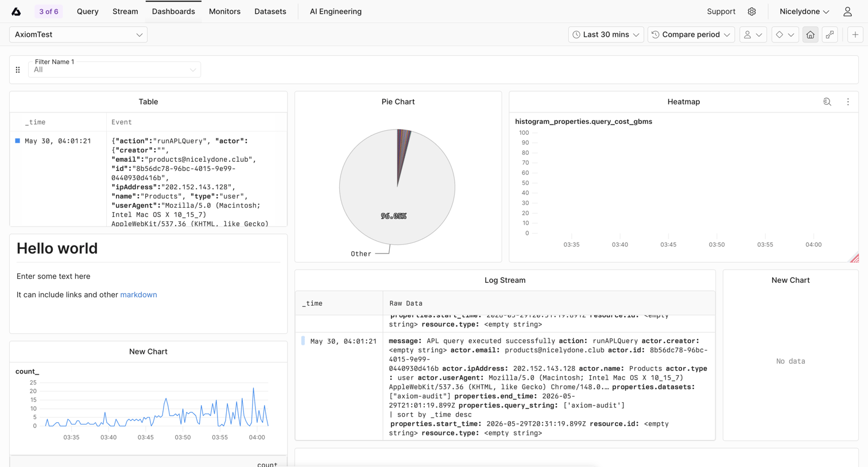Open the user profile icon
Image resolution: width=868 pixels, height=467 pixels.
pos(847,11)
